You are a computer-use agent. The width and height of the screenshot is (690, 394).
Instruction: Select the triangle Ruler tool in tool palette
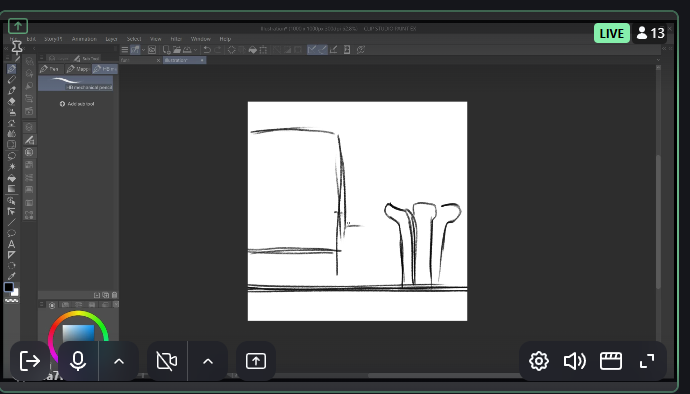pos(12,255)
